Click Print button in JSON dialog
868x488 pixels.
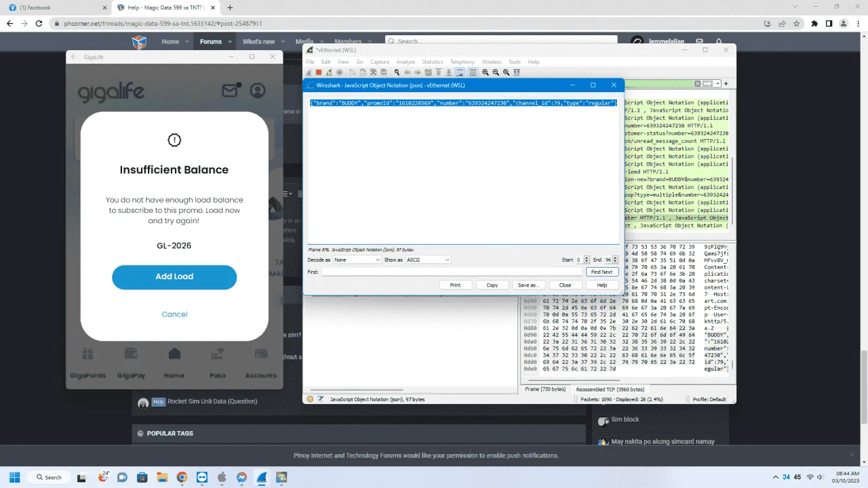(455, 285)
